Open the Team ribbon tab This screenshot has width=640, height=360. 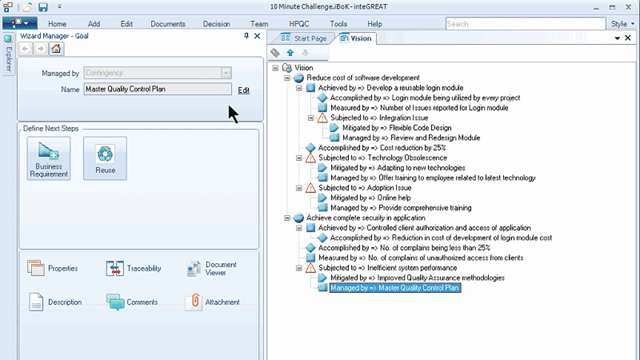click(x=259, y=24)
